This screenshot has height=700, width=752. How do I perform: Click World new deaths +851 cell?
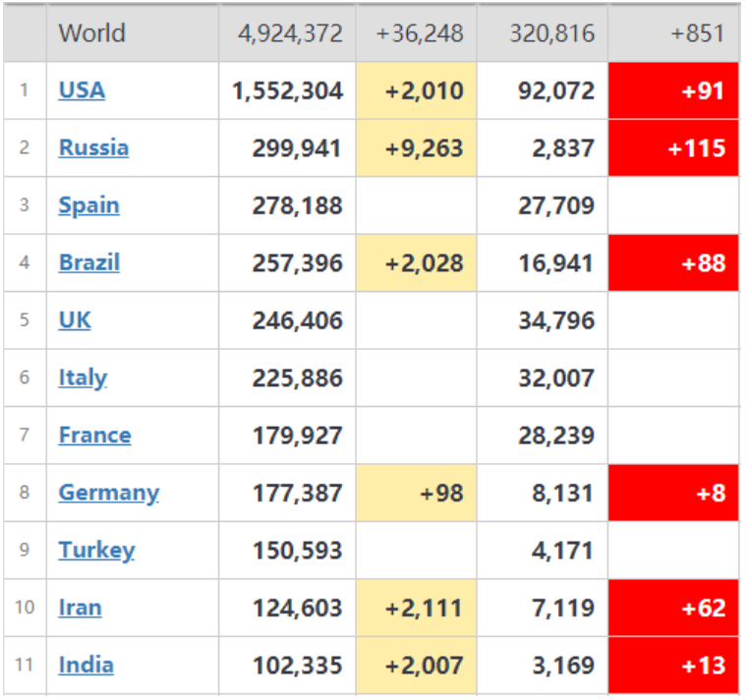click(673, 32)
